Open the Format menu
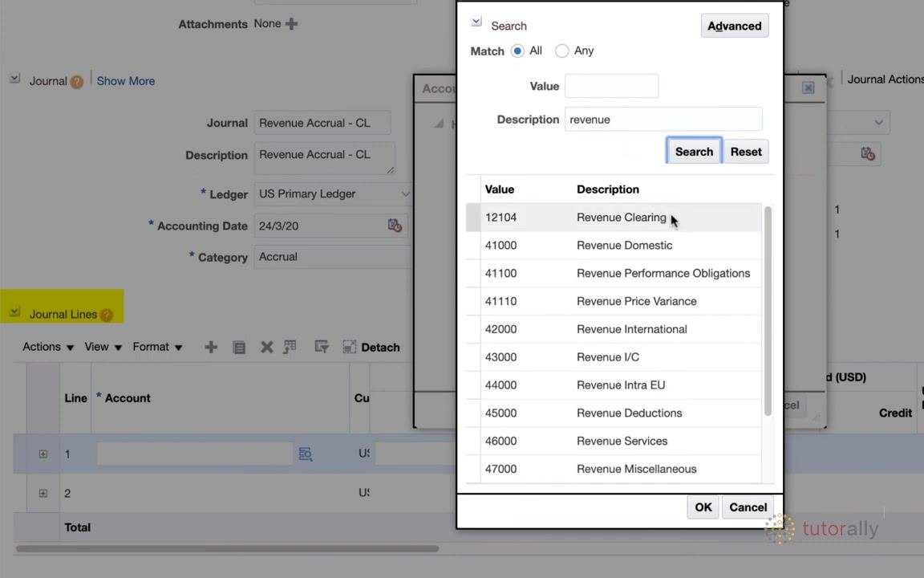The width and height of the screenshot is (924, 578). [x=157, y=347]
